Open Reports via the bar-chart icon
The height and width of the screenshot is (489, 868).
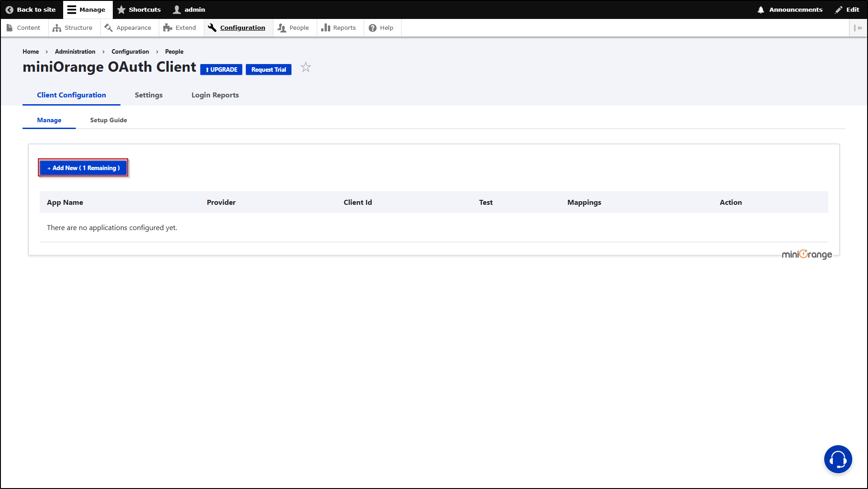point(326,28)
